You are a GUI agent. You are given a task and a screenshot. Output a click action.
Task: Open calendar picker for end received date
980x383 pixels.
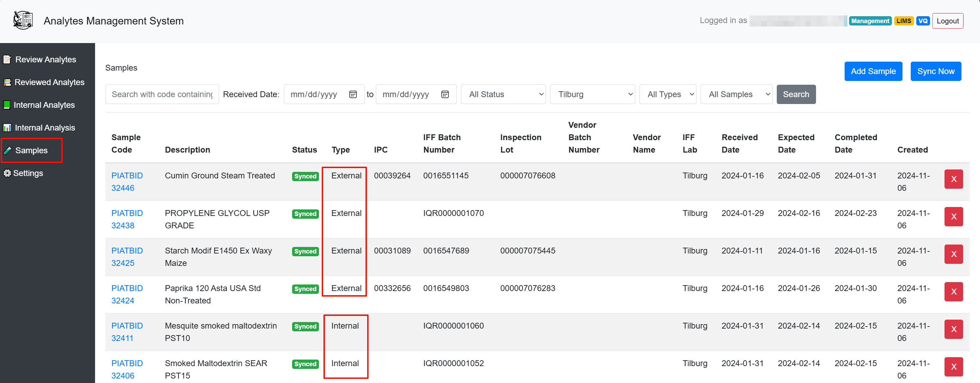click(x=445, y=94)
